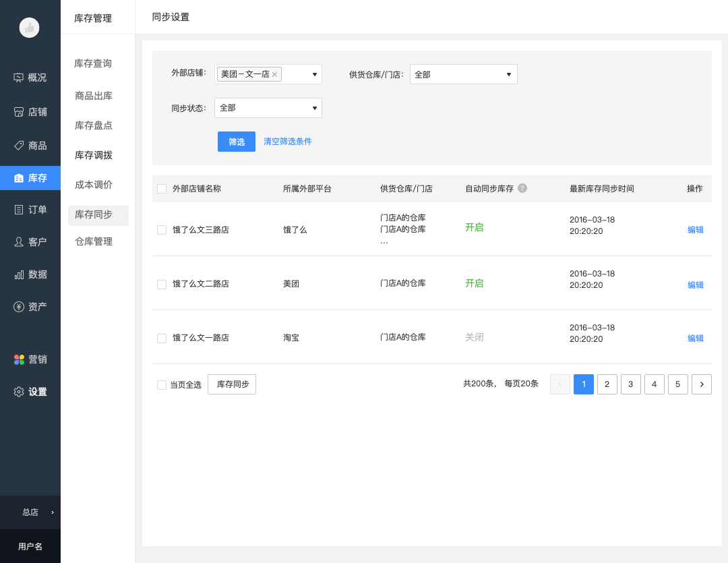Open the 设置 gear icon

(19, 392)
